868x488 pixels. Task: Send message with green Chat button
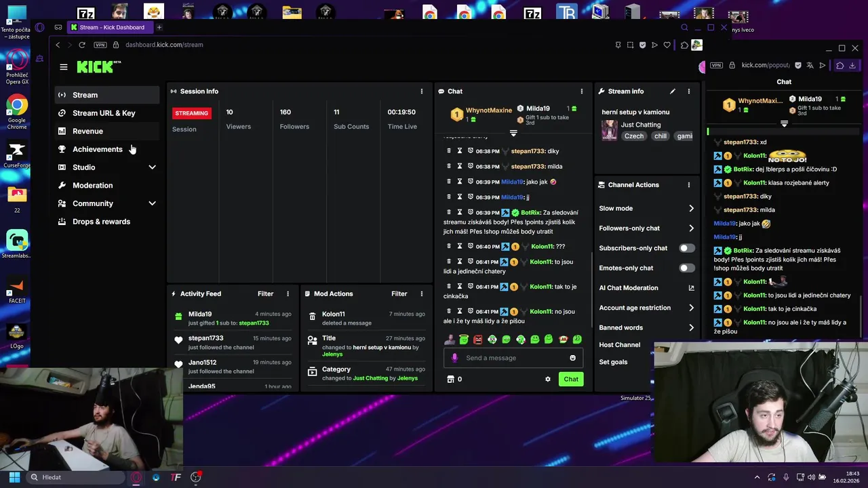(x=571, y=380)
